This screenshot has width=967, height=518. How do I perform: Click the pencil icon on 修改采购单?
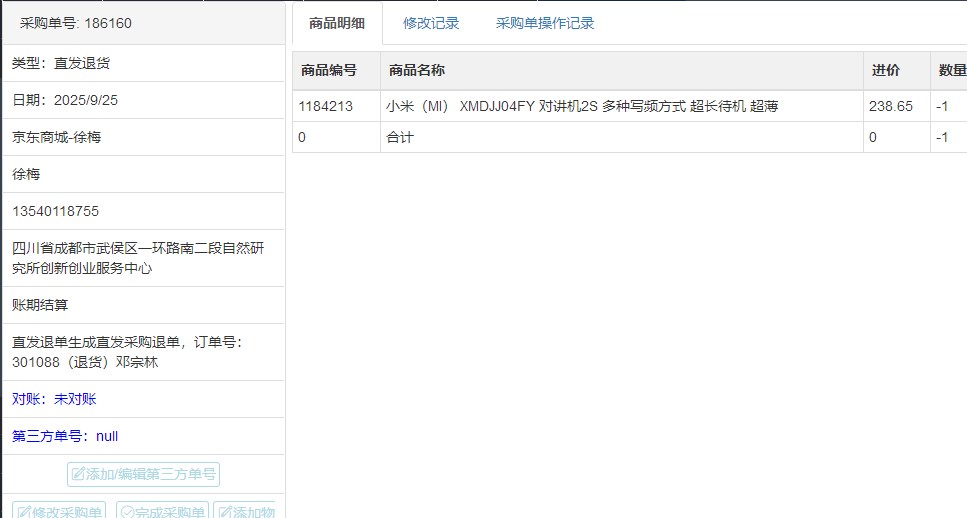(24, 513)
